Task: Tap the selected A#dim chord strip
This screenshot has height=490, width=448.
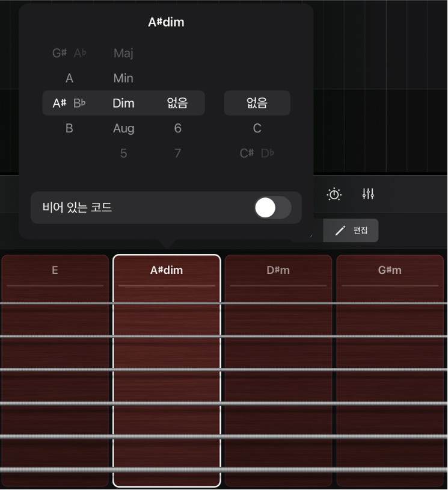Action: point(167,371)
